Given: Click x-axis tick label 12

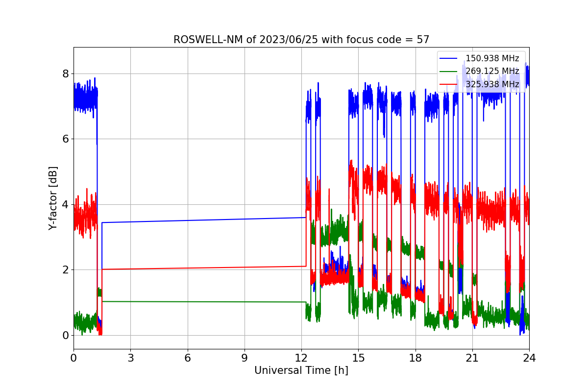Looking at the screenshot, I should [301, 358].
